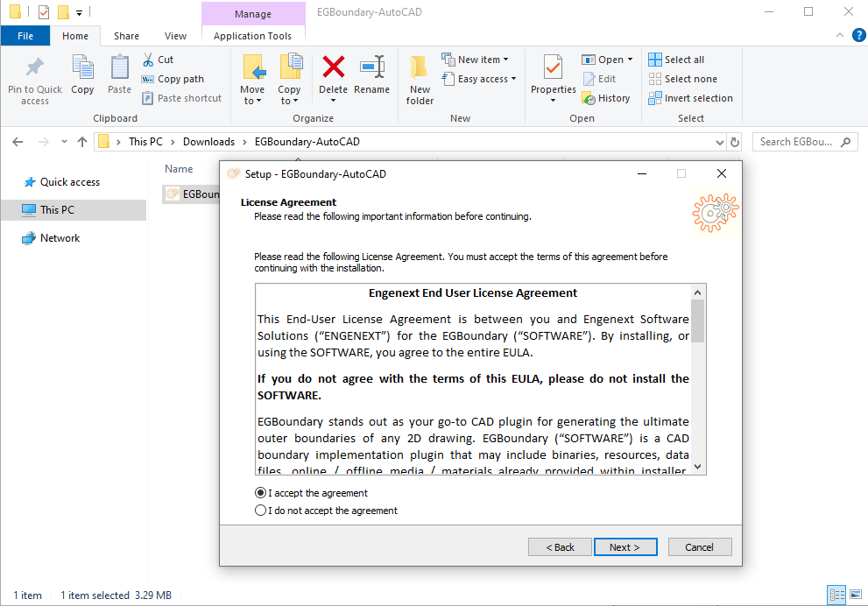Screen dimensions: 868x606
Task: Select the EGBoun file in list
Action: click(x=192, y=194)
